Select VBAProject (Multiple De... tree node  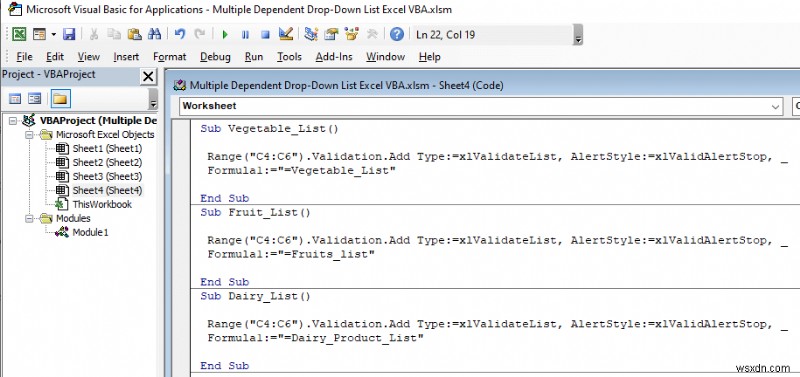click(x=98, y=121)
